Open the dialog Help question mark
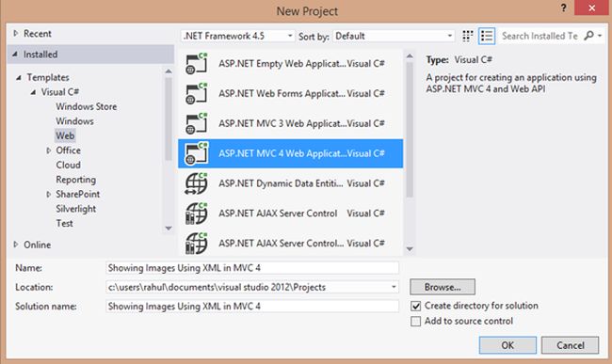The height and width of the screenshot is (364, 612). (564, 8)
